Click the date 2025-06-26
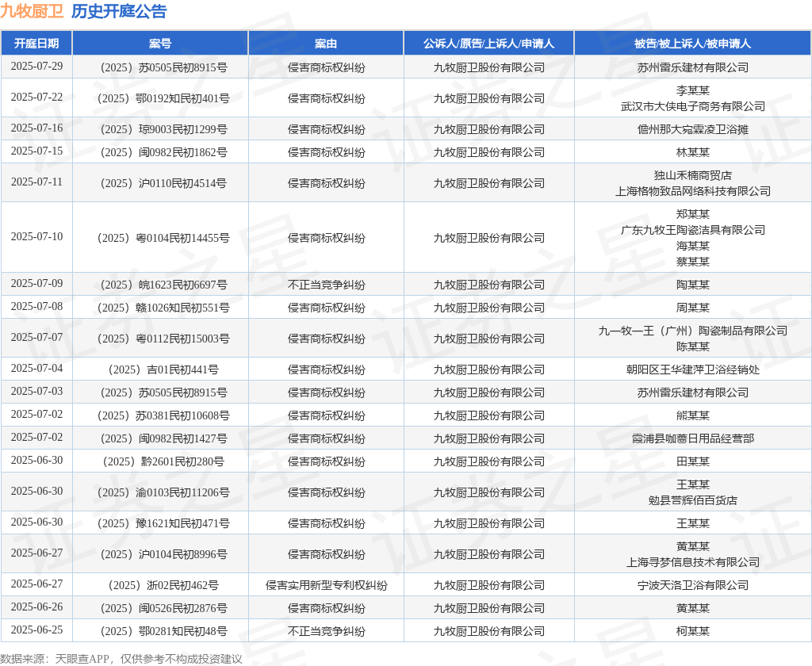This screenshot has height=666, width=812. click(36, 607)
